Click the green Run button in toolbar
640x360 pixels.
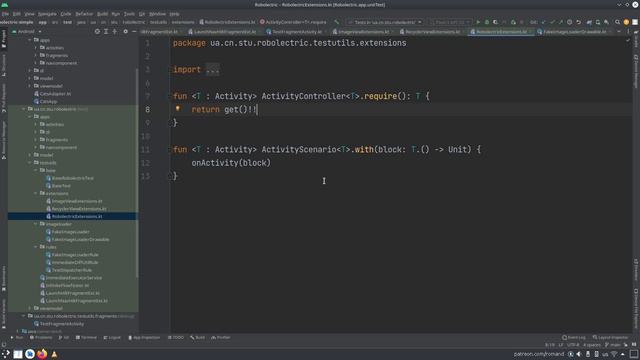pos(478,22)
